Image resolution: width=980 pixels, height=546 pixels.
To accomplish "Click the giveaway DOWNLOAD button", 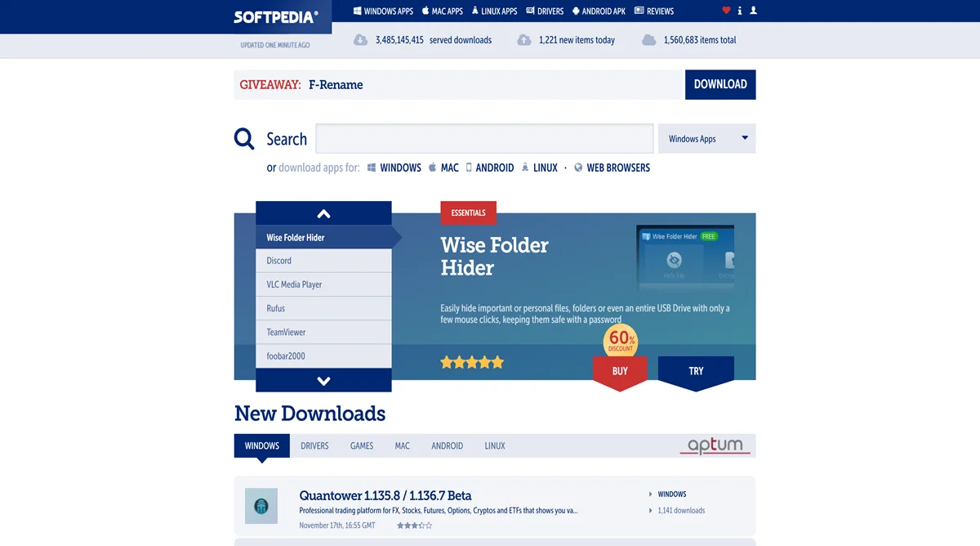I will (720, 84).
